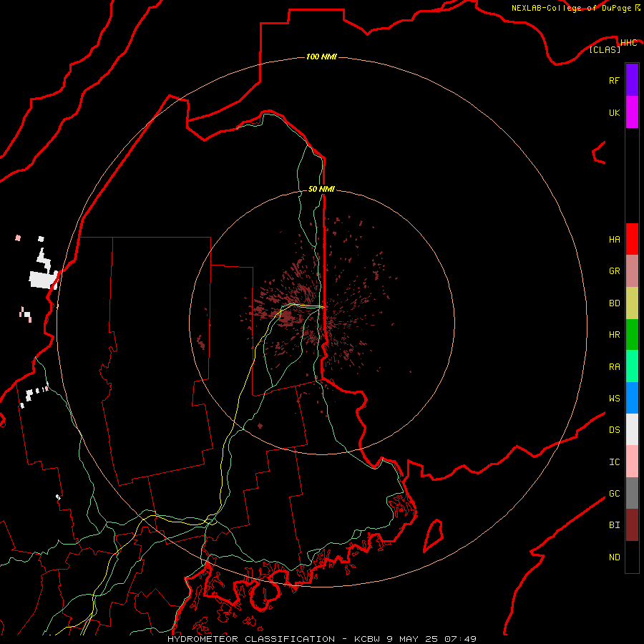Select the IC light pink legend swatch
Image resolution: width=644 pixels, height=644 pixels.
pyautogui.click(x=632, y=462)
